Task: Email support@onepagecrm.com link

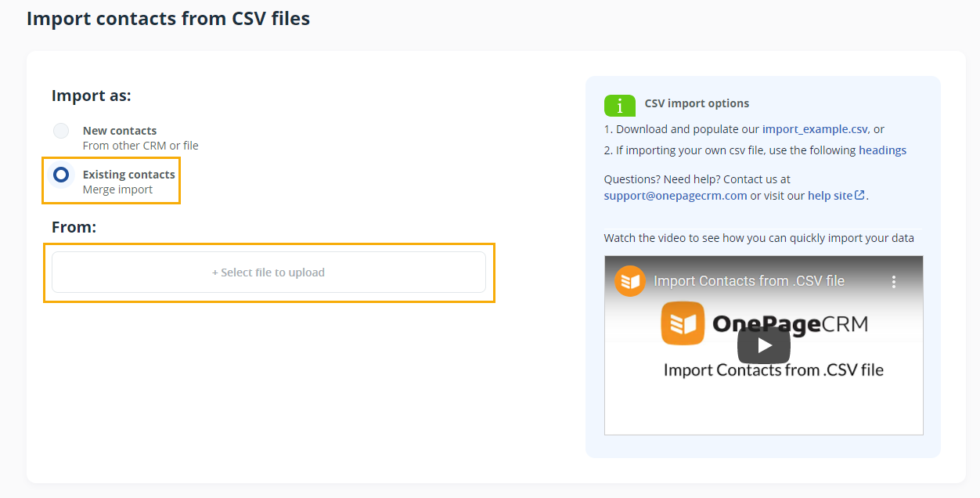Action: pyautogui.click(x=676, y=196)
